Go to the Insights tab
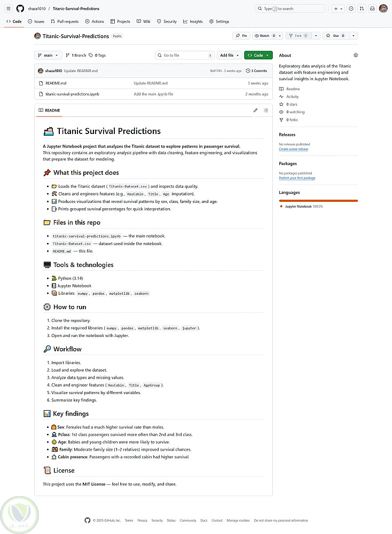The width and height of the screenshot is (392, 534). point(193,21)
